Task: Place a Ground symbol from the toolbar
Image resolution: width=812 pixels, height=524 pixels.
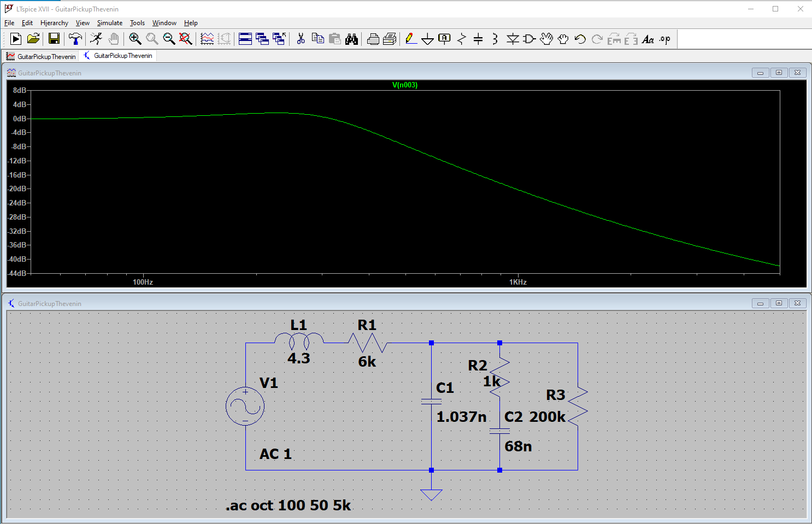Action: 428,39
